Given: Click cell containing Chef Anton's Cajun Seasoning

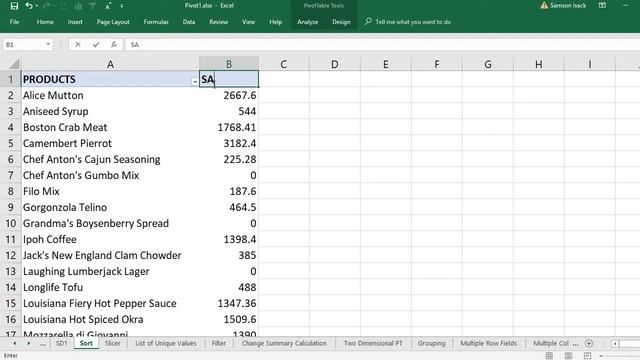Looking at the screenshot, I should point(110,159).
